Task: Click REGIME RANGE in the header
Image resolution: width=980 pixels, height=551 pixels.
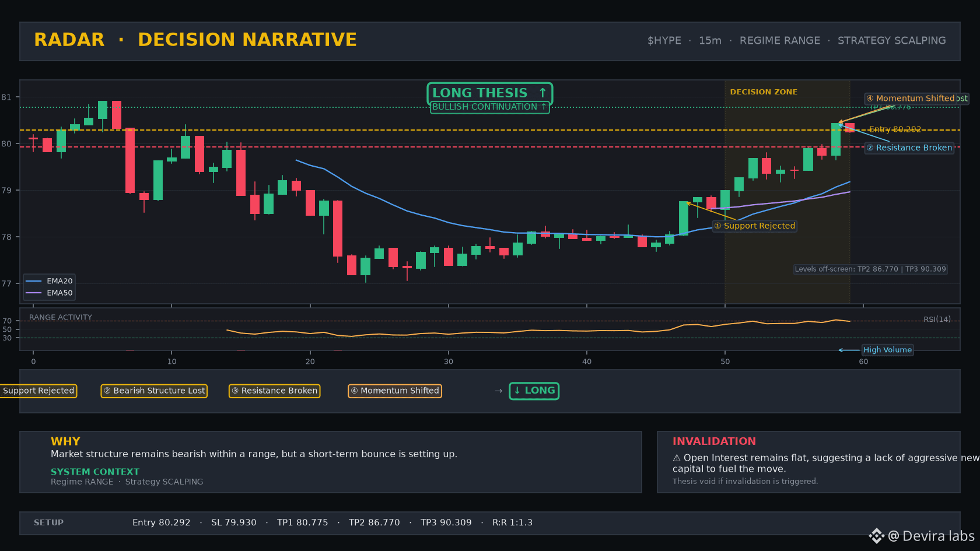Action: tap(779, 41)
